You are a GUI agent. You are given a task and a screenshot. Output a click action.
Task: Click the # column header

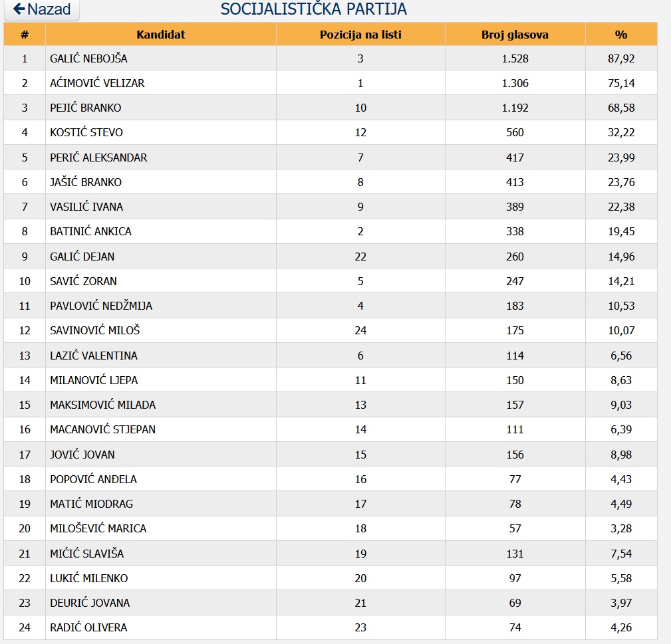click(x=25, y=34)
